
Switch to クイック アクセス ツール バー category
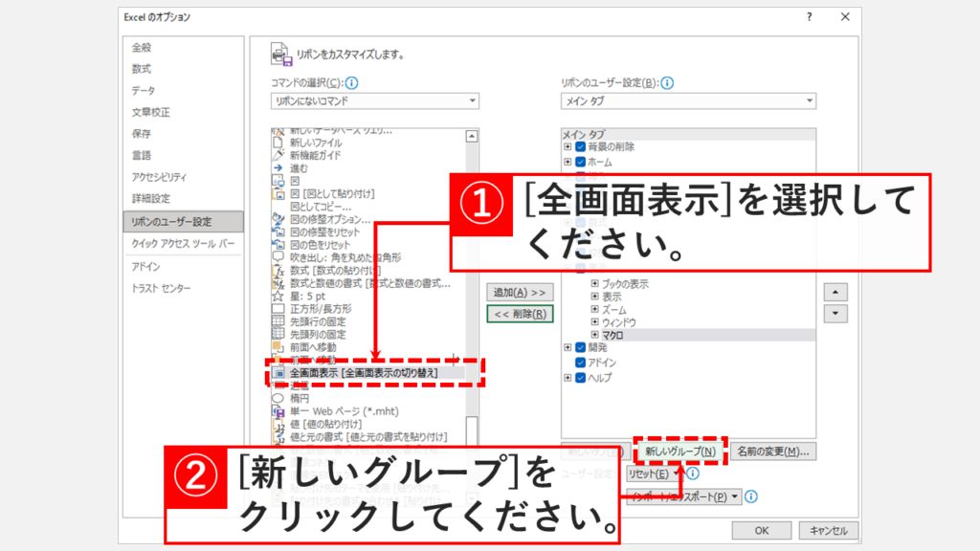tap(182, 244)
